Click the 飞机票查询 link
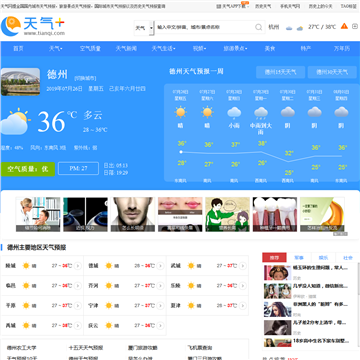Viewport: 360px width, 360px height. (200, 348)
